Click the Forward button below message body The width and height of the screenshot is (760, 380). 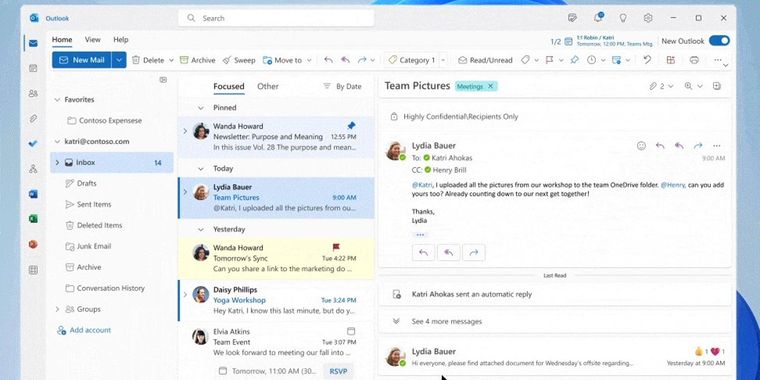pos(474,253)
